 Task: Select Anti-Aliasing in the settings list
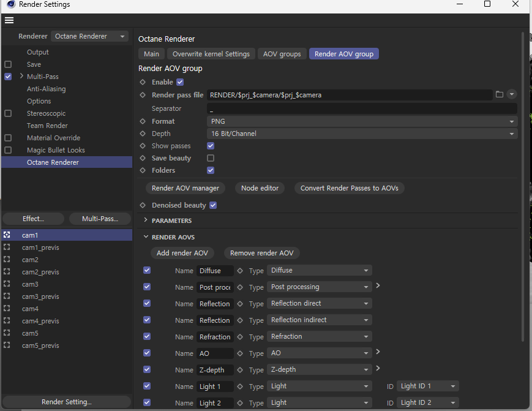pyautogui.click(x=46, y=89)
